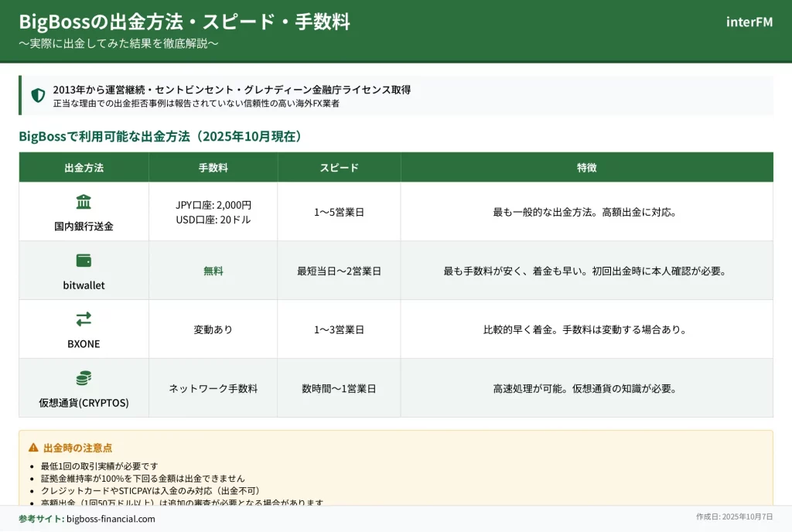Viewport: 792px width, 532px height.
Task: Open the bigboss-financial.com reference link
Action: (111, 519)
